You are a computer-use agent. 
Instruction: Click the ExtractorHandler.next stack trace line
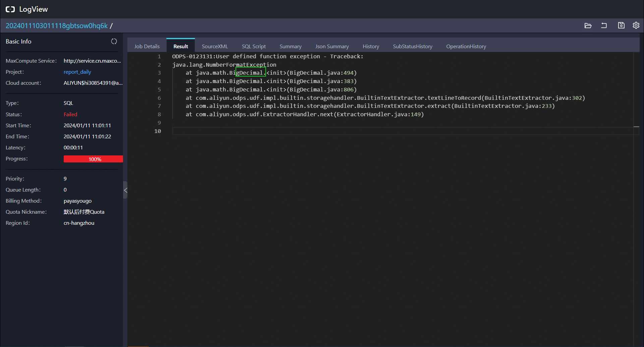pyautogui.click(x=305, y=114)
